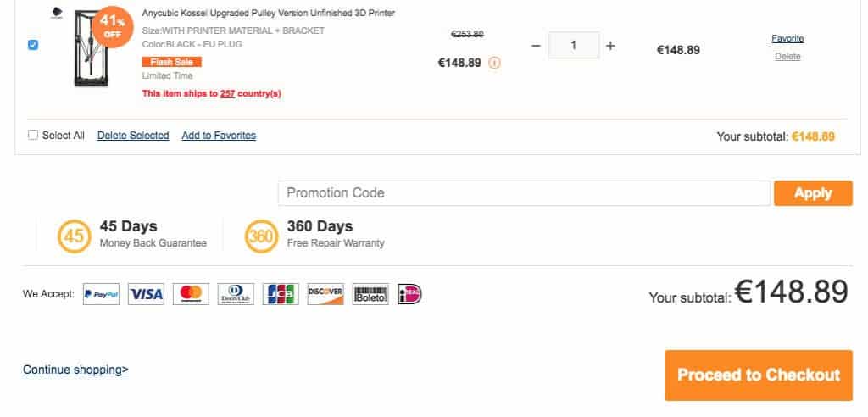Check the Select All checkbox
Image resolution: width=868 pixels, height=417 pixels.
(33, 135)
